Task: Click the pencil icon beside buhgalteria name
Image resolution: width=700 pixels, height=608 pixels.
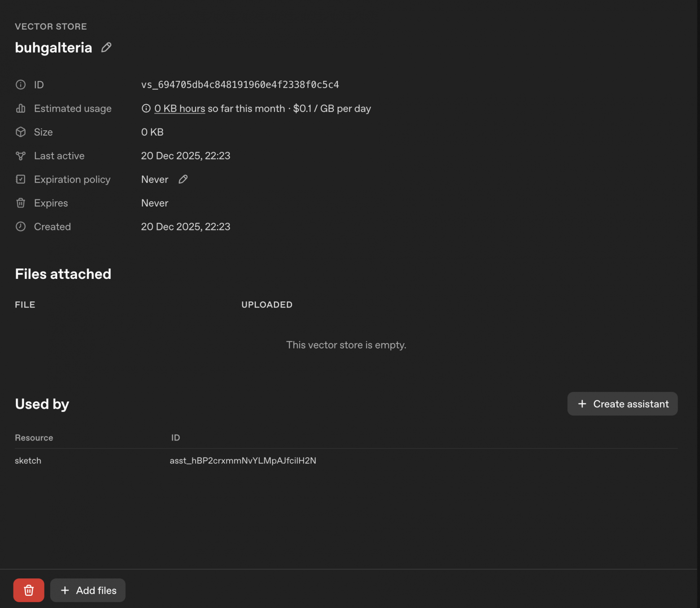Action: pos(106,47)
